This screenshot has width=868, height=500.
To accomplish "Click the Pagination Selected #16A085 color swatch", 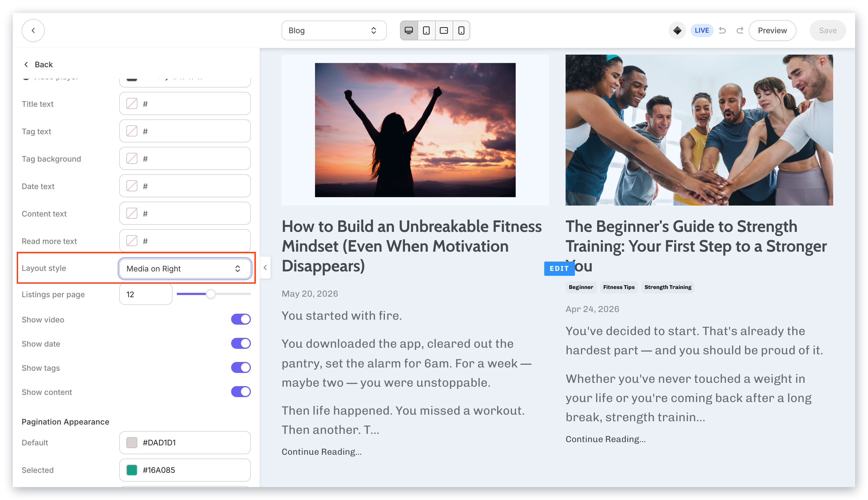I will [x=132, y=470].
